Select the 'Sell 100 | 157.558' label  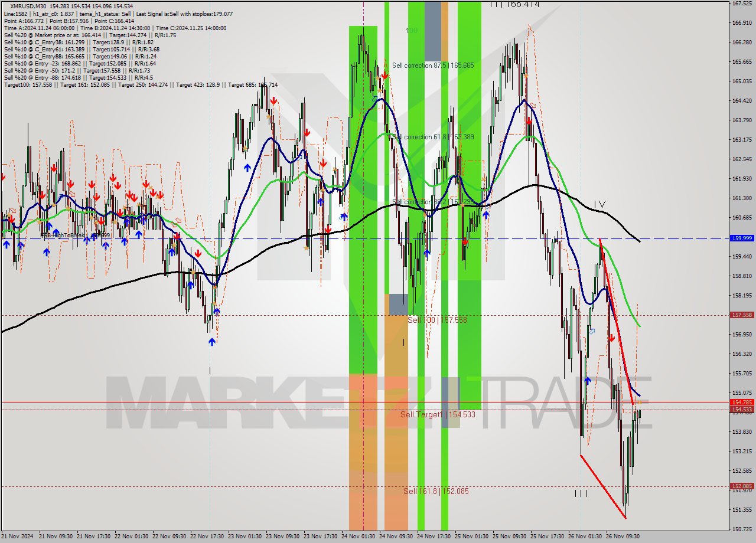[437, 320]
